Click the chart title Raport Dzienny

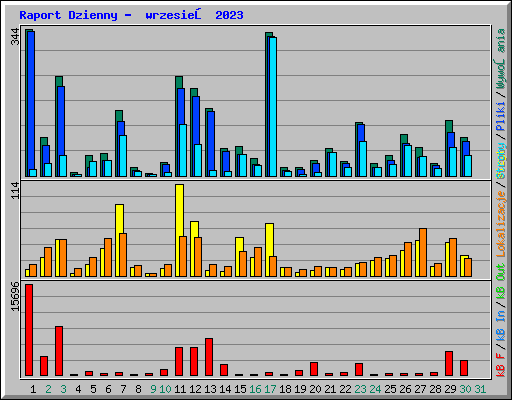(x=68, y=15)
